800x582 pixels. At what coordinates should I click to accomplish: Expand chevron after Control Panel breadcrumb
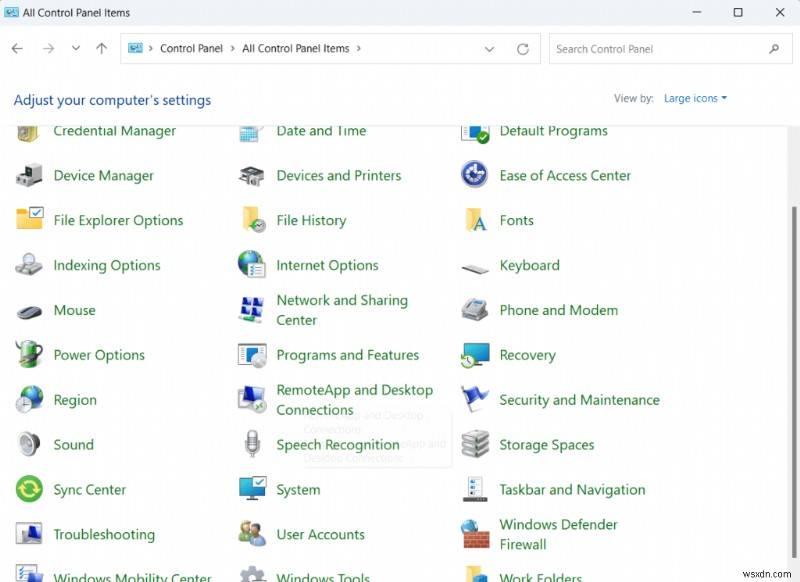tap(233, 48)
